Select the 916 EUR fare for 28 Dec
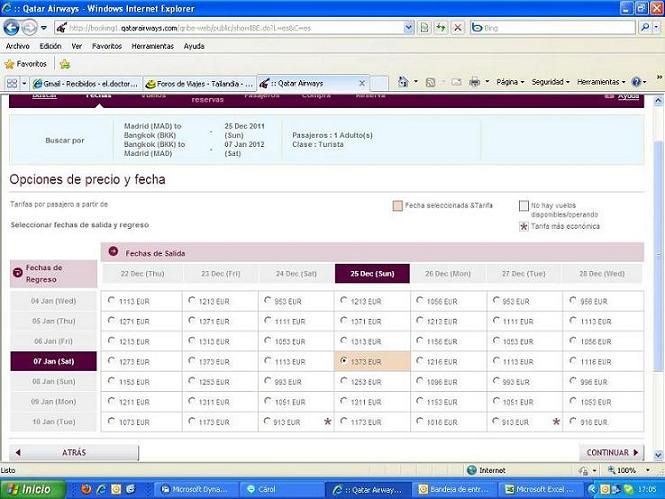Screen dimensions: 665x499 point(573,421)
